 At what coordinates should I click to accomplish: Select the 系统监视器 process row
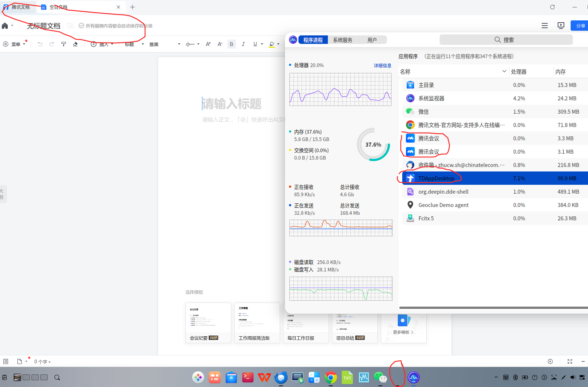pyautogui.click(x=495, y=99)
